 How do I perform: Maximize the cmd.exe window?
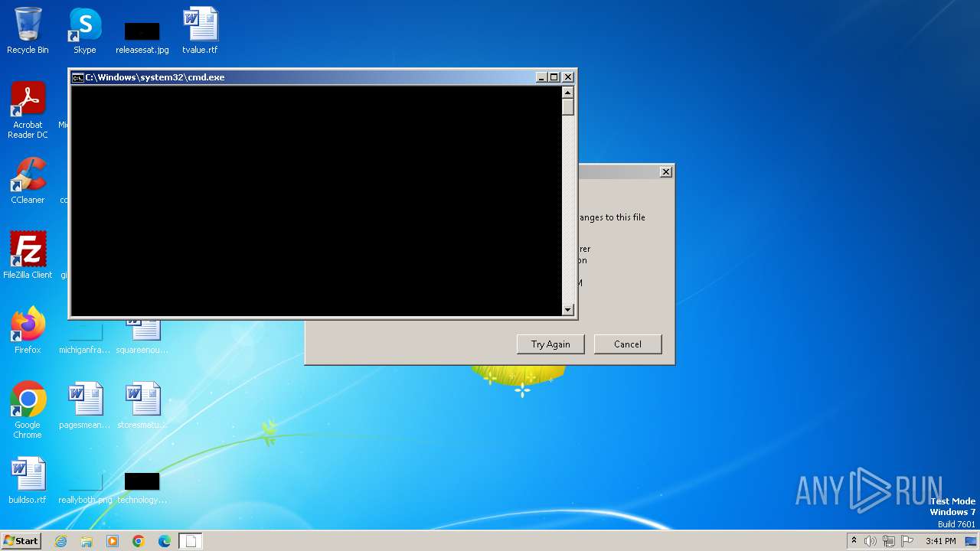click(554, 77)
